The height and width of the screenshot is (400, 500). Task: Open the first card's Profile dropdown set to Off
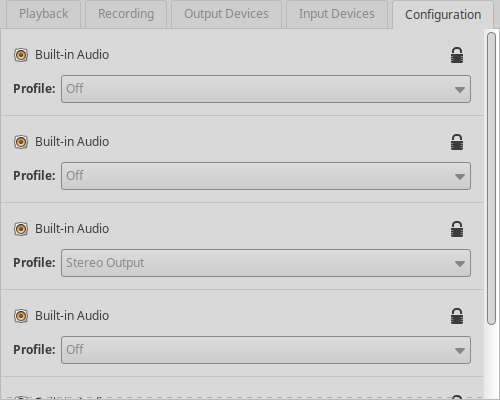266,89
